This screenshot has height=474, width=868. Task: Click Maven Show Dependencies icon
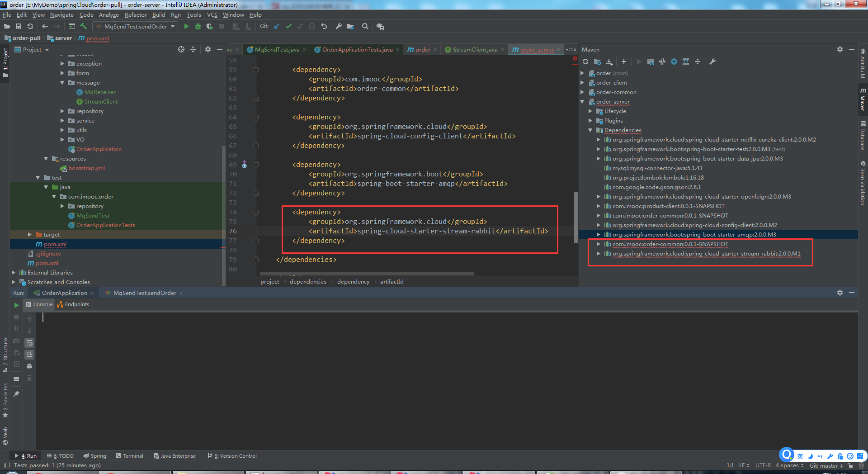click(686, 62)
